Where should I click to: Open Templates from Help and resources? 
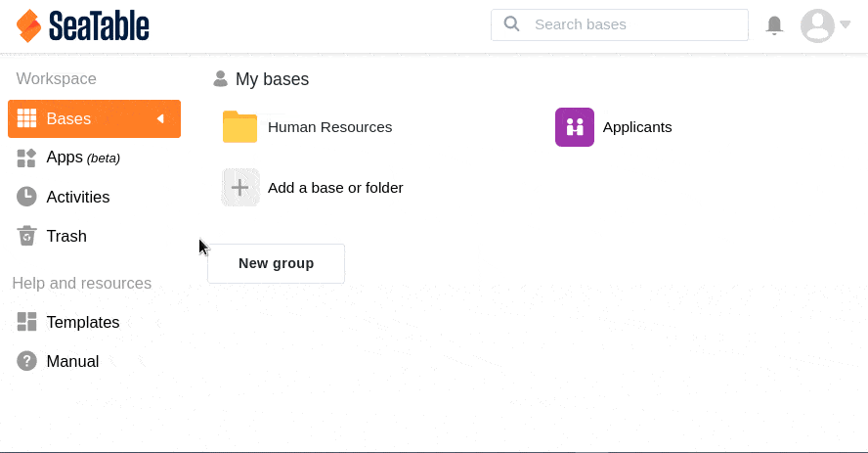click(x=82, y=322)
